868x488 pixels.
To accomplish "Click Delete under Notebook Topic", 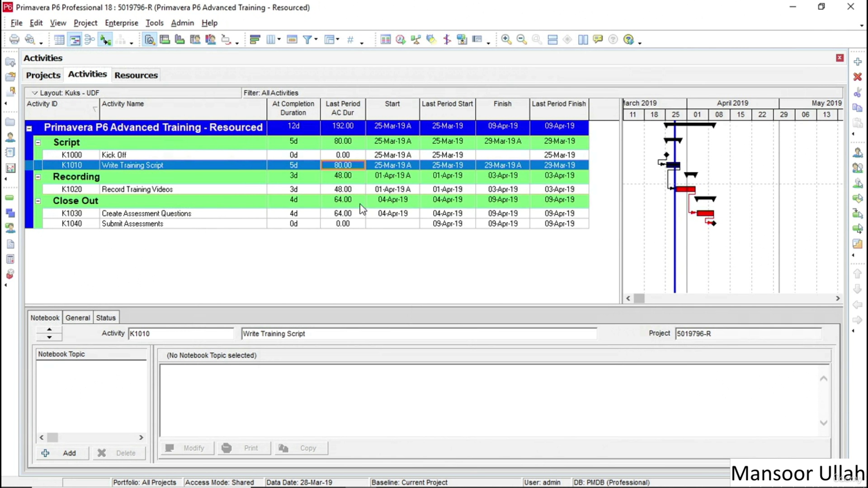I will tap(119, 453).
